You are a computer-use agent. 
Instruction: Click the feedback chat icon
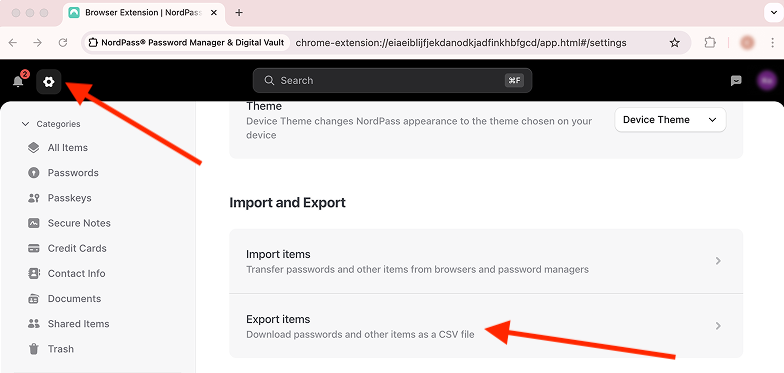[736, 81]
